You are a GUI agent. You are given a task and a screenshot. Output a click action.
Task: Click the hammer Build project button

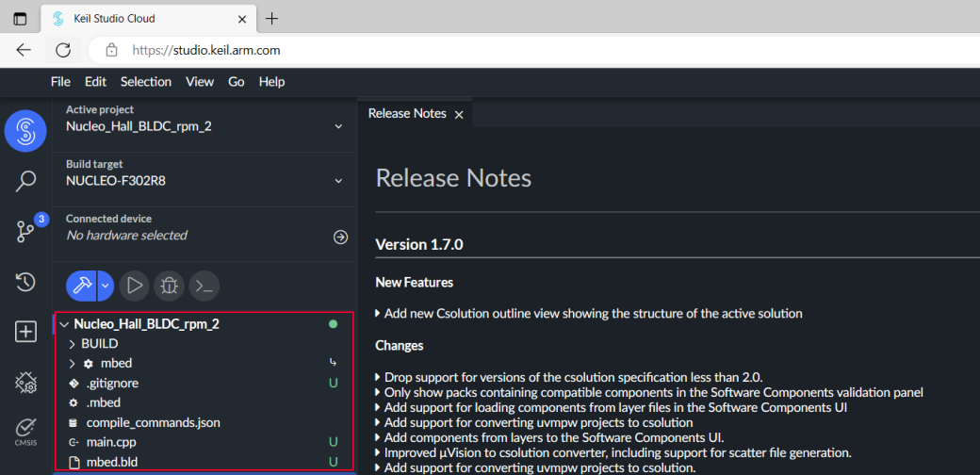[81, 285]
